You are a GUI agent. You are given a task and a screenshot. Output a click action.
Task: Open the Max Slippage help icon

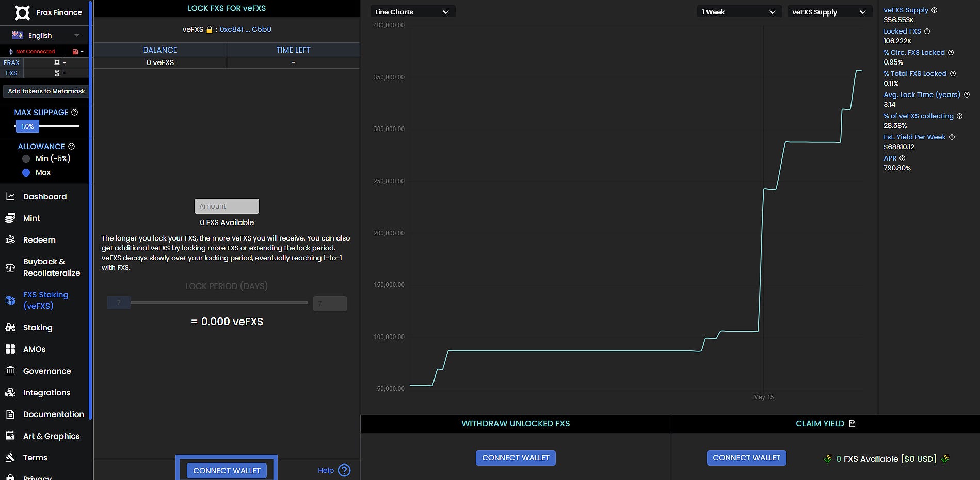tap(74, 113)
